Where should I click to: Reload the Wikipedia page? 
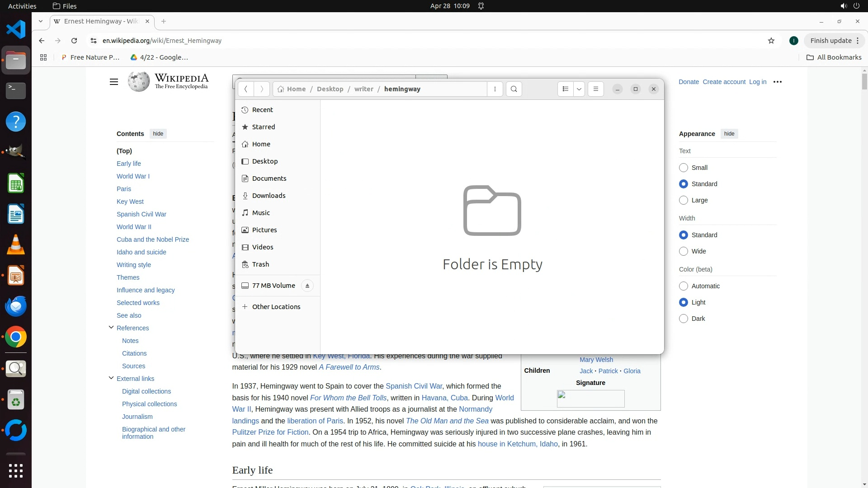[74, 41]
